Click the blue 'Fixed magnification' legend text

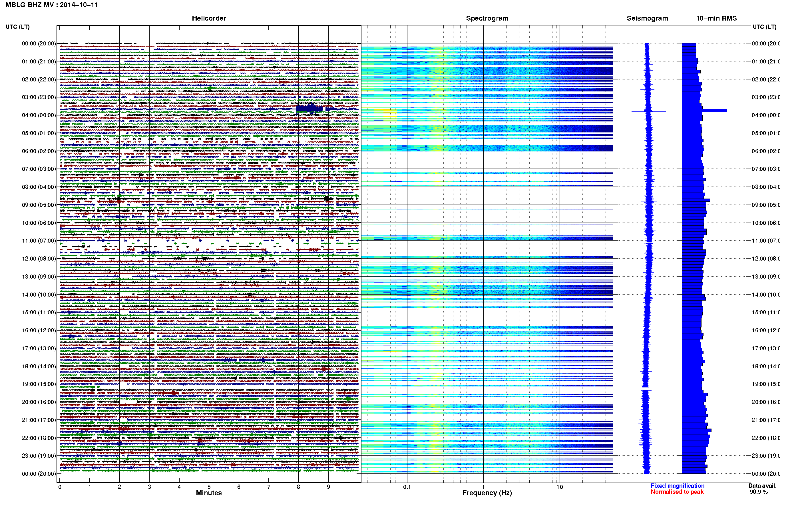678,486
